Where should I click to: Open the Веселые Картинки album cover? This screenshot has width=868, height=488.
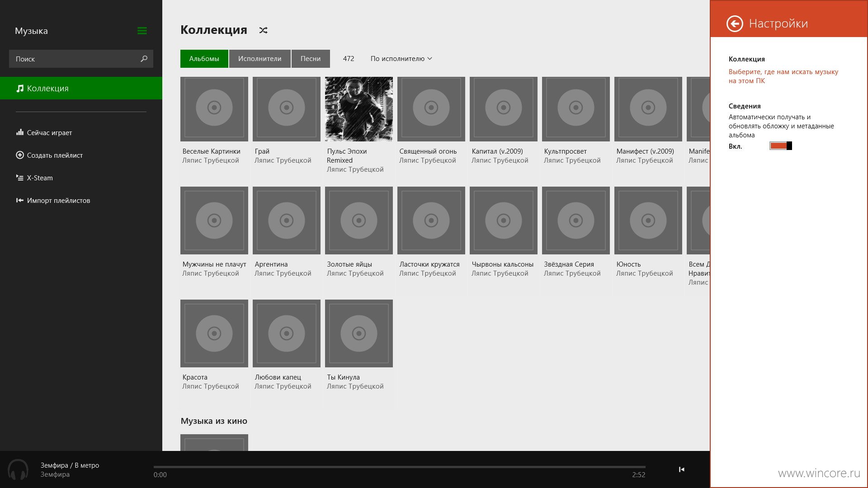(x=214, y=109)
